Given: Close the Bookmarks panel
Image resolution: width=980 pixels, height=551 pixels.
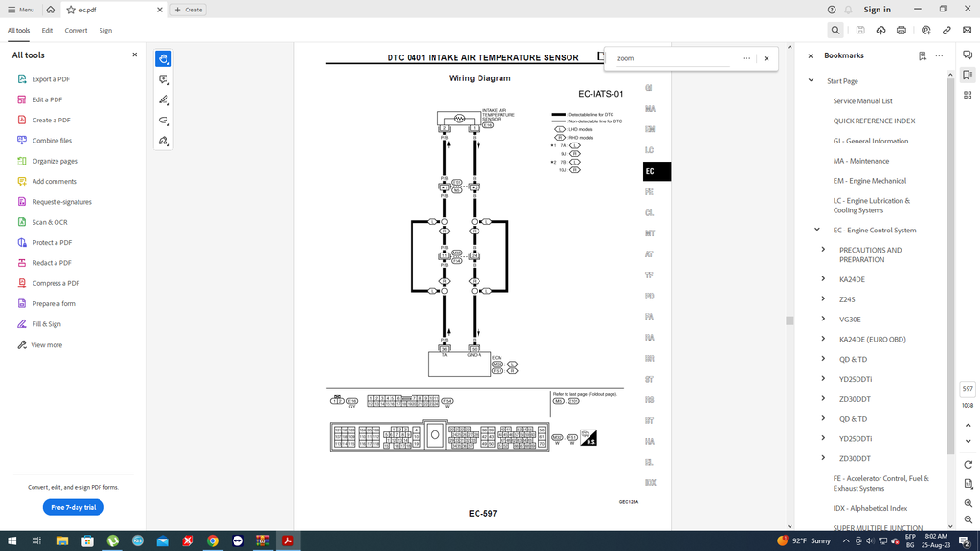Looking at the screenshot, I should (811, 55).
